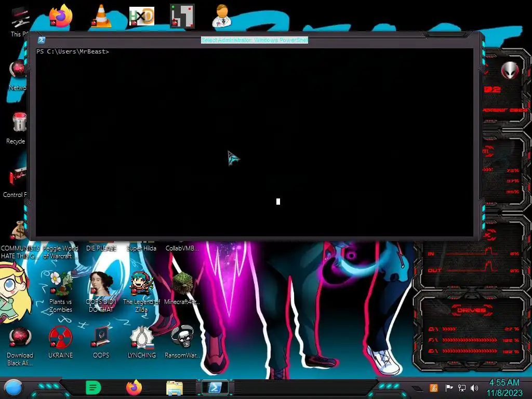Click the Java update tray icon
532x399 pixels.
point(434,388)
